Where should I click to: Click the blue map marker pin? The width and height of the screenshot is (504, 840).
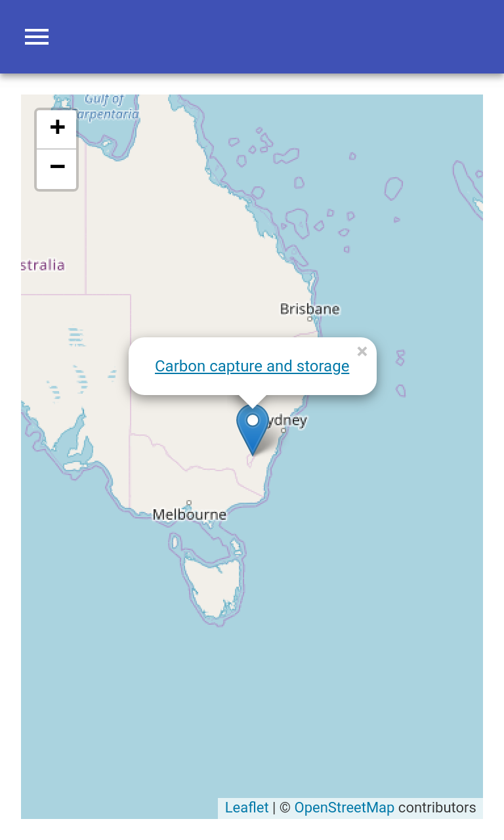point(253,427)
